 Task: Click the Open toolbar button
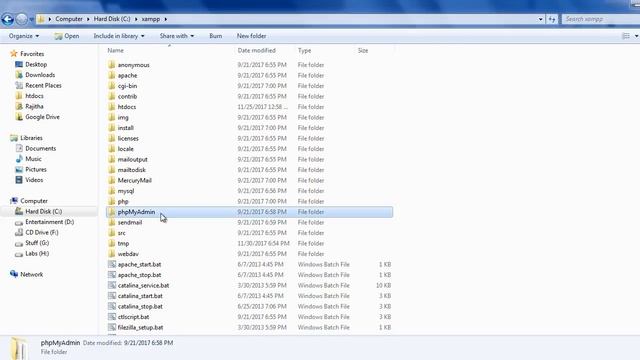[67, 36]
